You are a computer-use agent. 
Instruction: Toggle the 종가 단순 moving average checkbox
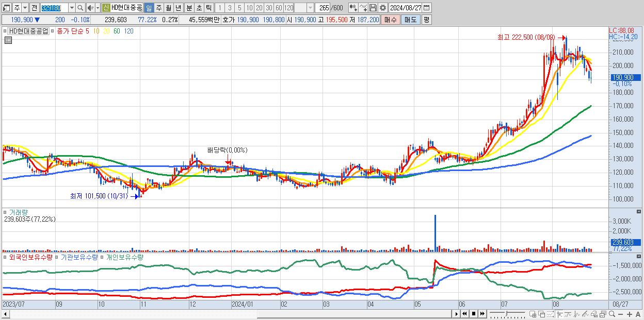point(53,31)
